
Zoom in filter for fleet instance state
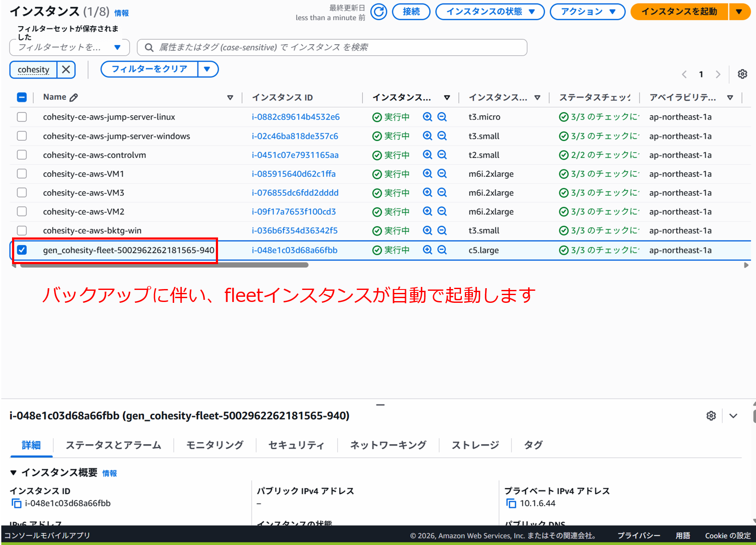coord(427,250)
